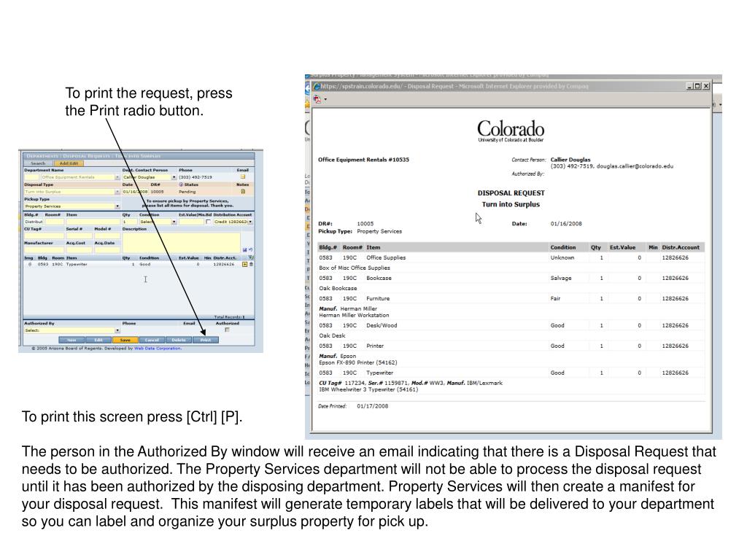Open the Condition Select dropdown
This screenshot has width=747, height=560.
coord(174,222)
